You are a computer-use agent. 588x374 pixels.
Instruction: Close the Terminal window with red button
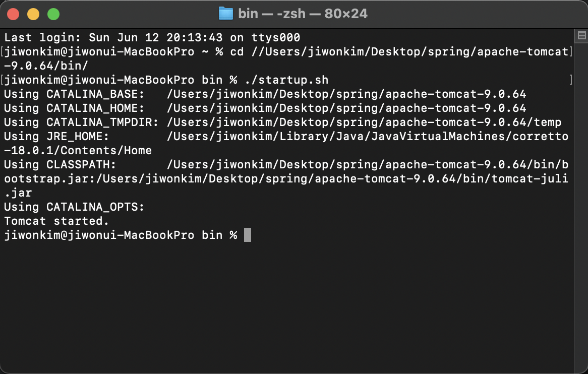(13, 14)
